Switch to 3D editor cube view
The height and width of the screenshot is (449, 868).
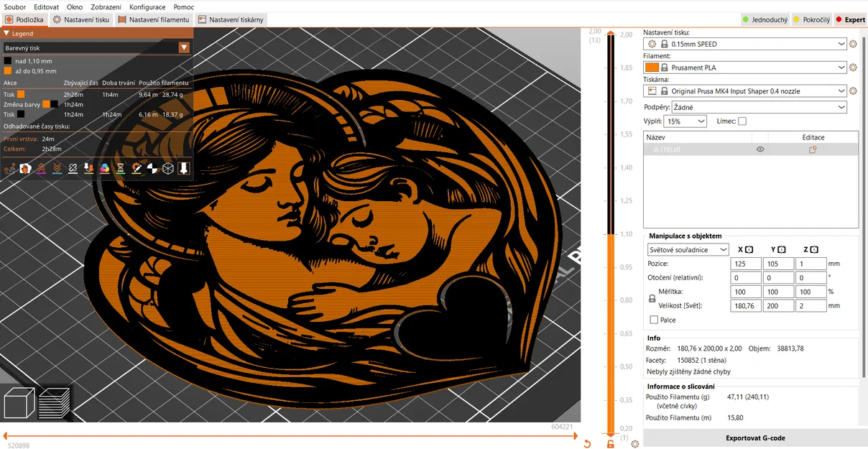(x=19, y=402)
